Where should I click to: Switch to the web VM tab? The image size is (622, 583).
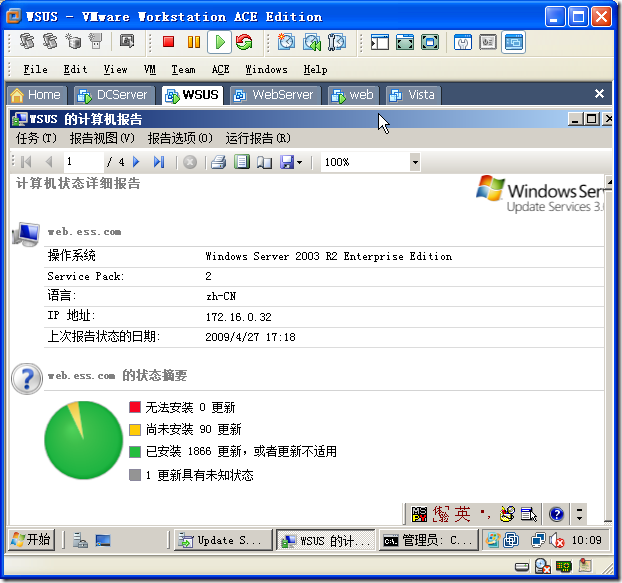click(x=353, y=95)
